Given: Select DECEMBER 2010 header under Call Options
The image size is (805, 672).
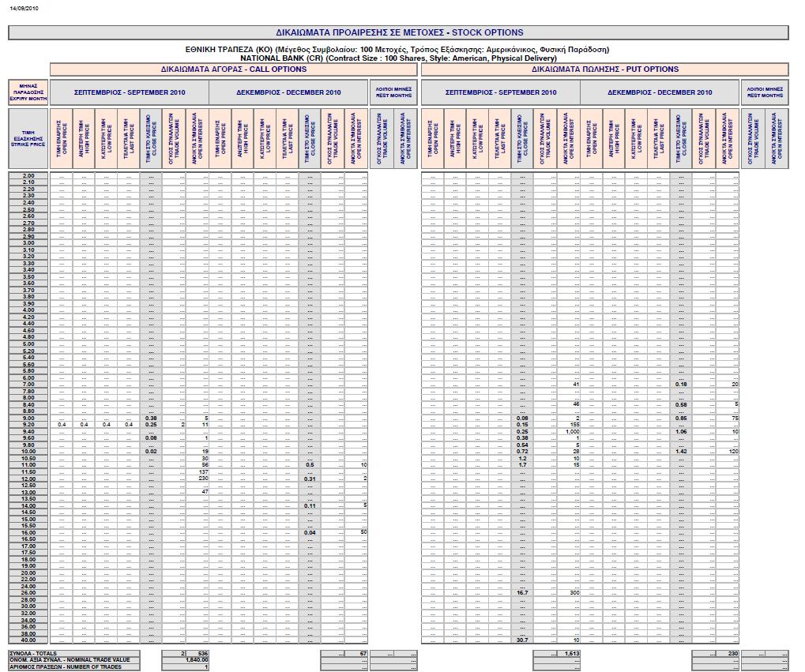Looking at the screenshot, I should coord(288,92).
